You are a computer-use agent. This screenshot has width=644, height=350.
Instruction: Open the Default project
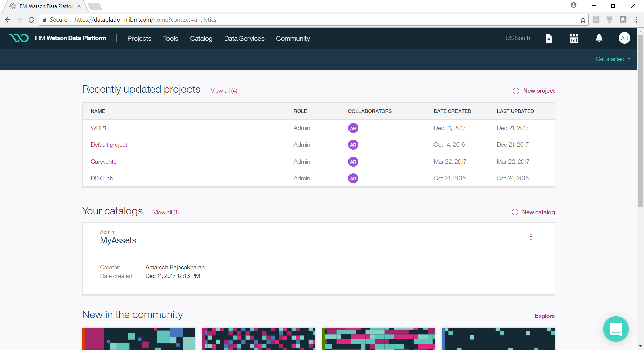(109, 145)
